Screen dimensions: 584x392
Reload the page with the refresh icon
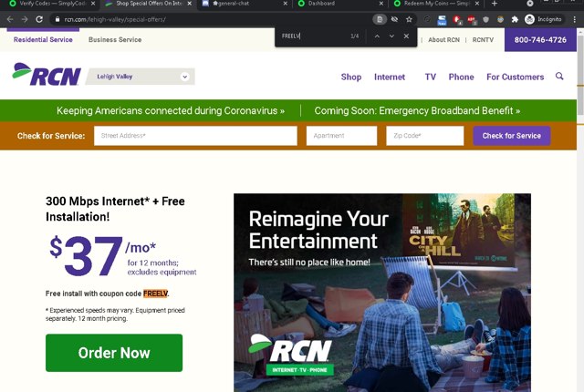[x=39, y=19]
